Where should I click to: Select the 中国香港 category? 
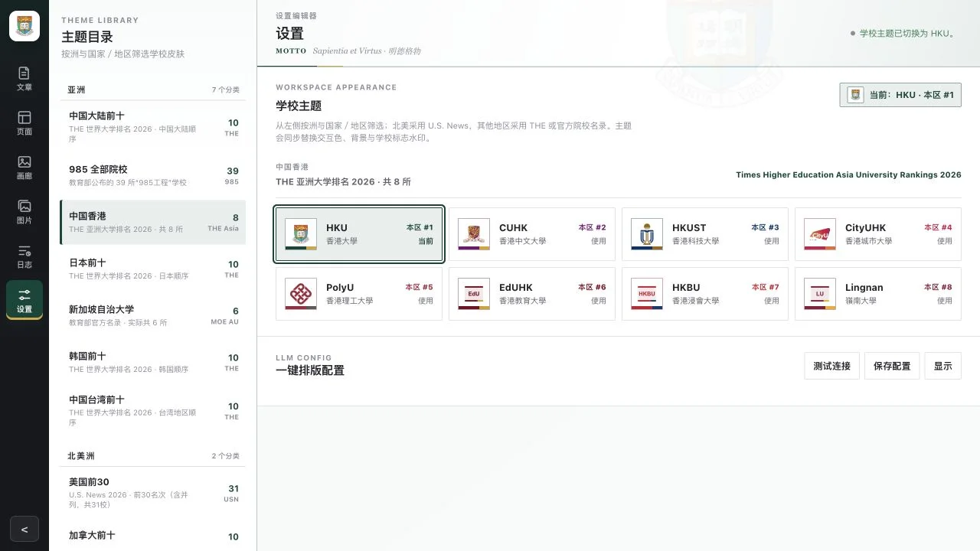[x=153, y=222]
